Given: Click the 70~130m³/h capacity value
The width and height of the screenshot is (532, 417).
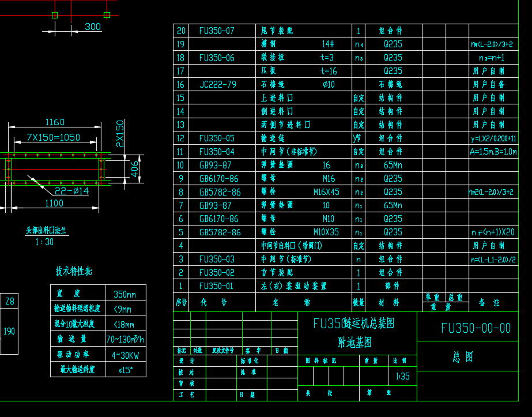Looking at the screenshot, I should [125, 339].
